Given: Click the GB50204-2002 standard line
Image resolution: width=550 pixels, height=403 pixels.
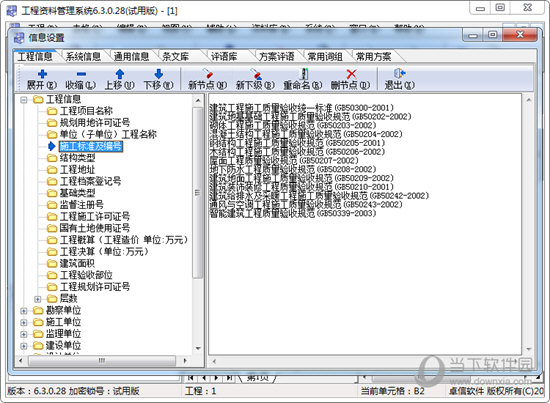Looking at the screenshot, I should [x=306, y=134].
